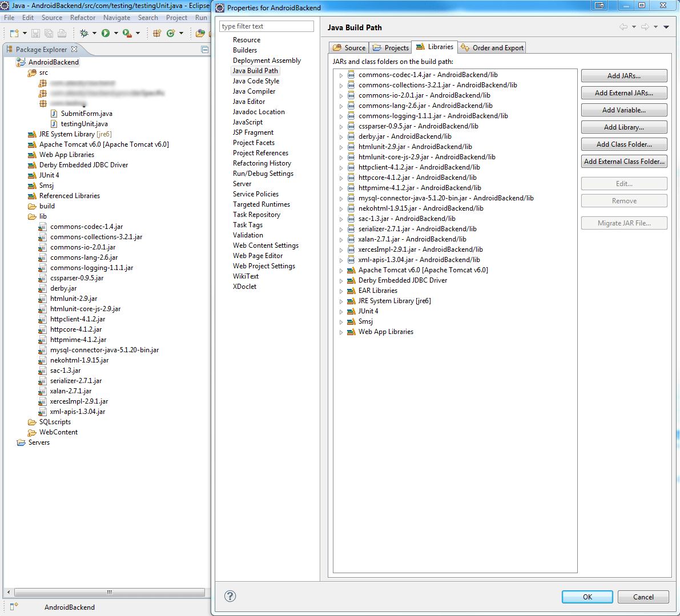Click the New file toolbar icon in Eclipse

click(14, 33)
